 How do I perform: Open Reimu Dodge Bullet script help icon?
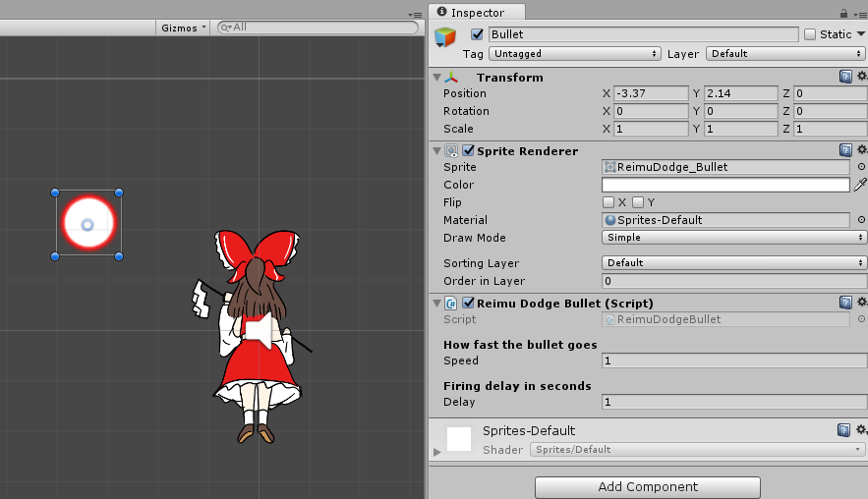tap(845, 303)
